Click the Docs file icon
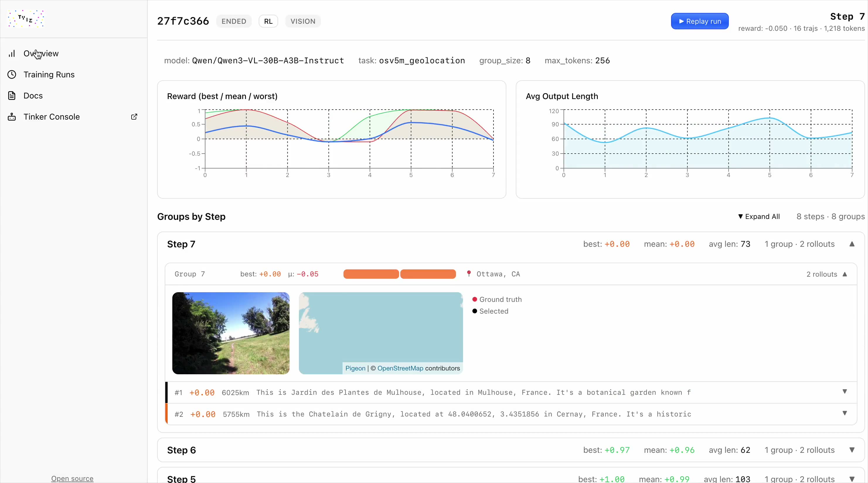Image resolution: width=868 pixels, height=483 pixels. point(12,96)
